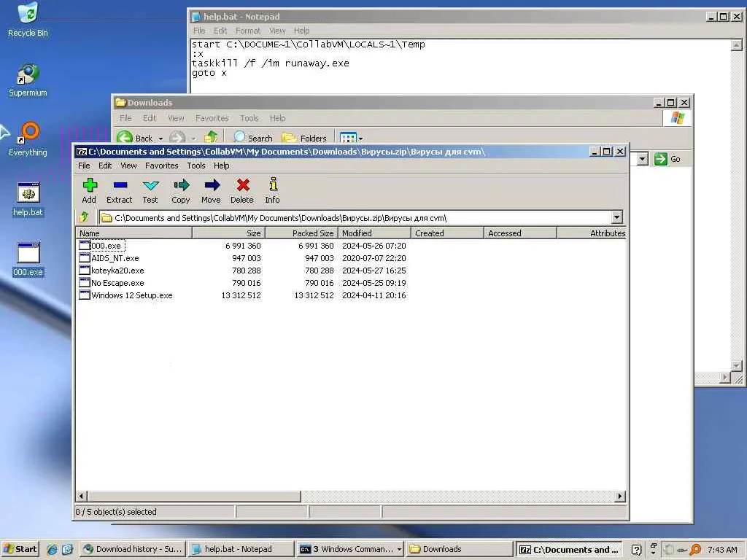Screen dimensions: 747x560
Task: Sort by the Size column header
Action: click(x=228, y=233)
